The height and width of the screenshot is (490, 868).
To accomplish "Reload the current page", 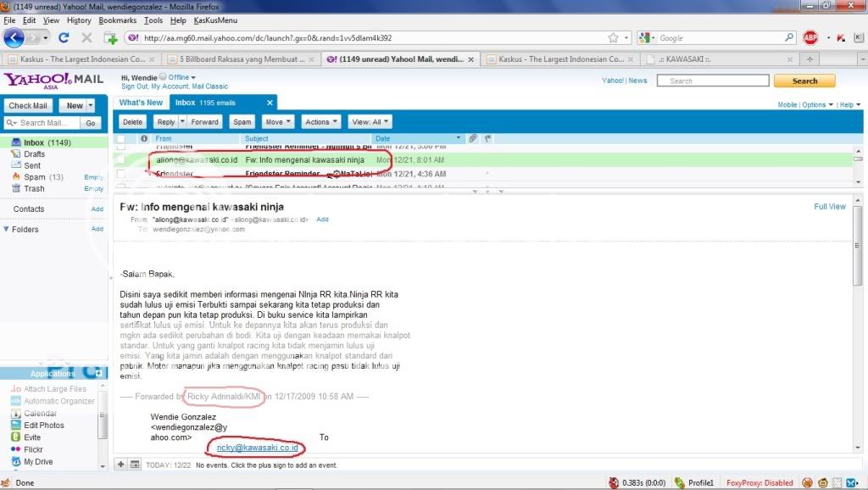I will tap(64, 37).
